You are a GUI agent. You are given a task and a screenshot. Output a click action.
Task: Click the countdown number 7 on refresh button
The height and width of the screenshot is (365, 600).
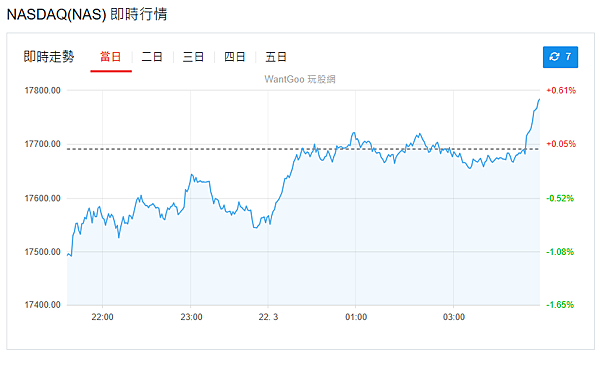[x=568, y=57]
